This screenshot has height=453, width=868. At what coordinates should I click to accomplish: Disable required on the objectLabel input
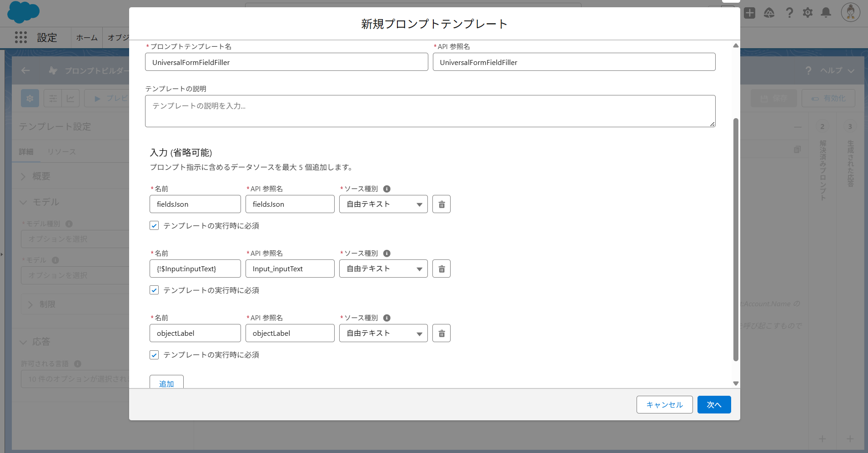point(154,355)
